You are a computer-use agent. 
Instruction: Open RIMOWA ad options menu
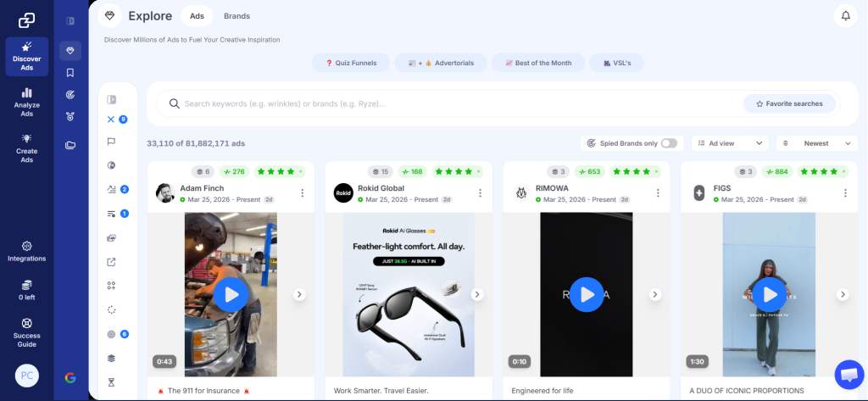(x=658, y=192)
